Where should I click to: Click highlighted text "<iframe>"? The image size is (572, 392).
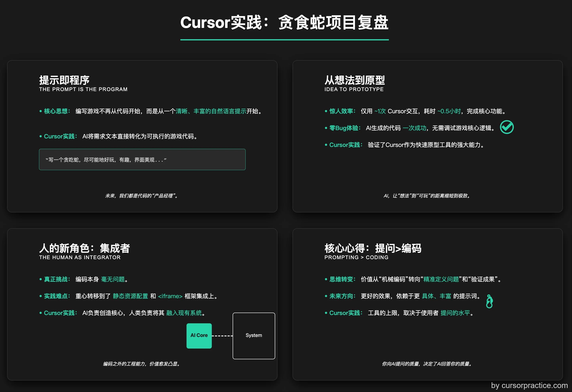pyautogui.click(x=170, y=296)
